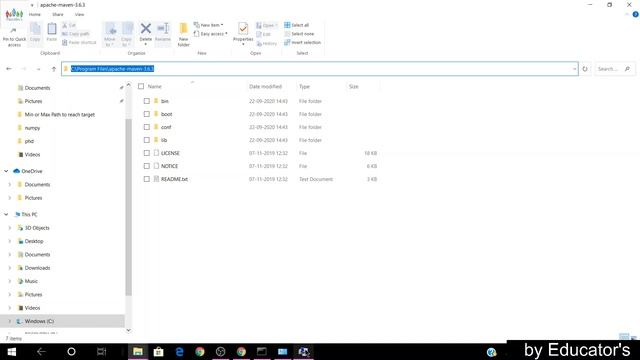Sort by Date modified column header
The image size is (640, 360).
[x=265, y=87]
